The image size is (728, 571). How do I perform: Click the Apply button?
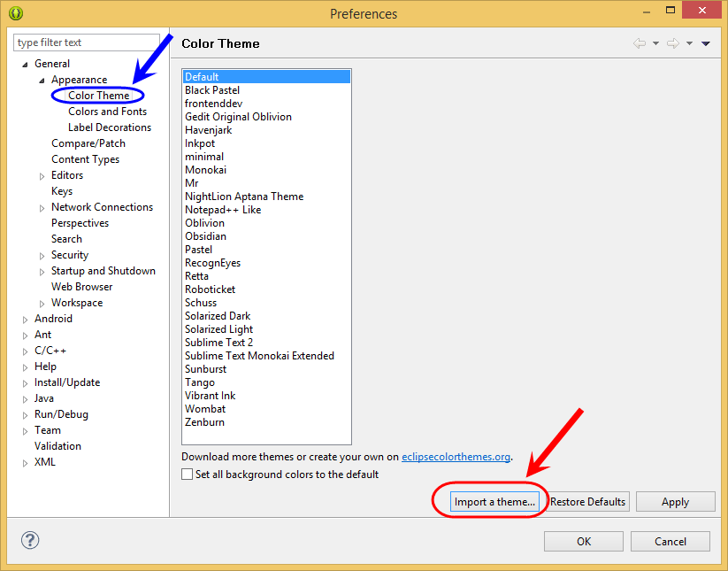(676, 502)
